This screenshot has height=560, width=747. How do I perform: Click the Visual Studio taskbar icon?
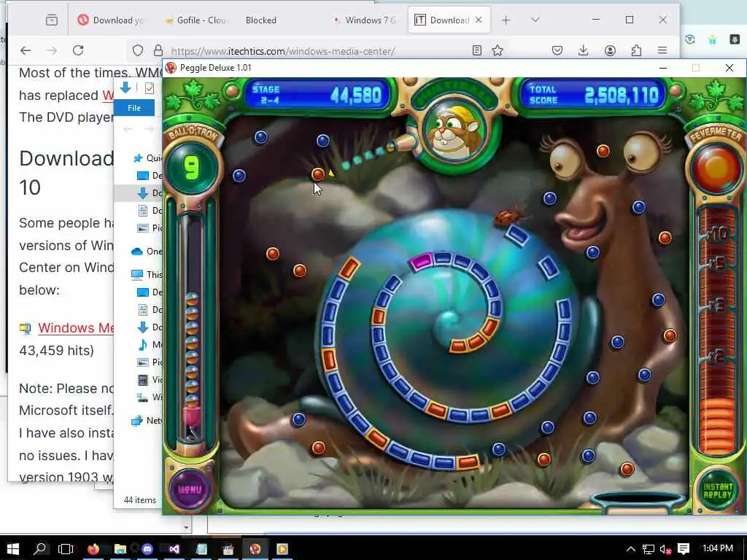174,549
